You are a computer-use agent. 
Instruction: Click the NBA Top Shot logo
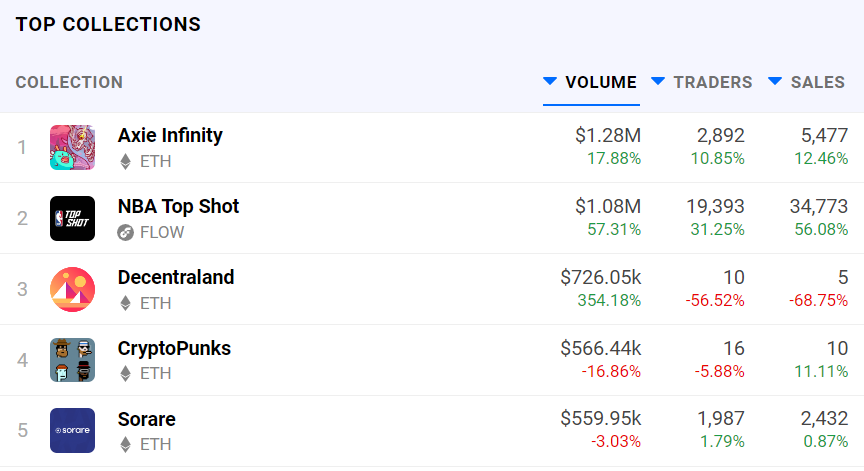[72, 218]
